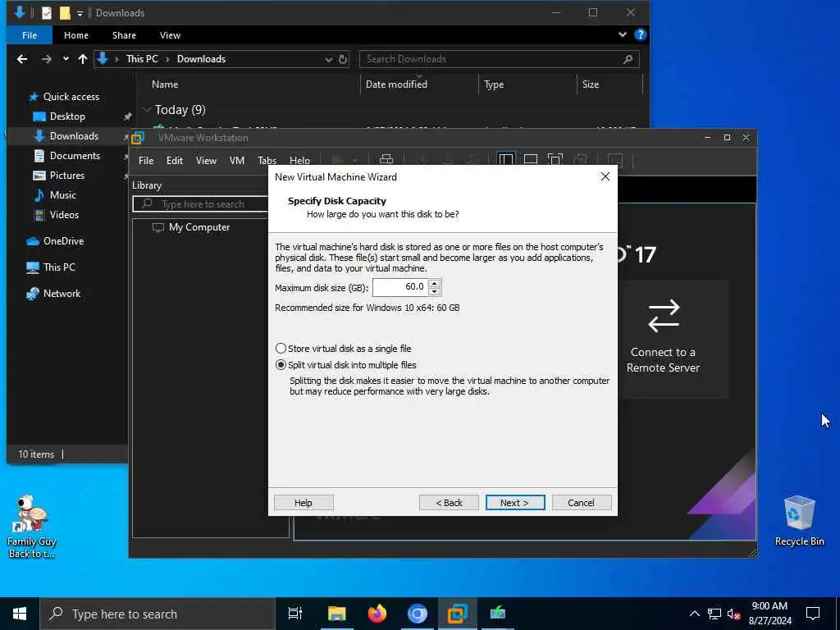Click the Back button in the wizard
The height and width of the screenshot is (630, 840).
tap(449, 503)
